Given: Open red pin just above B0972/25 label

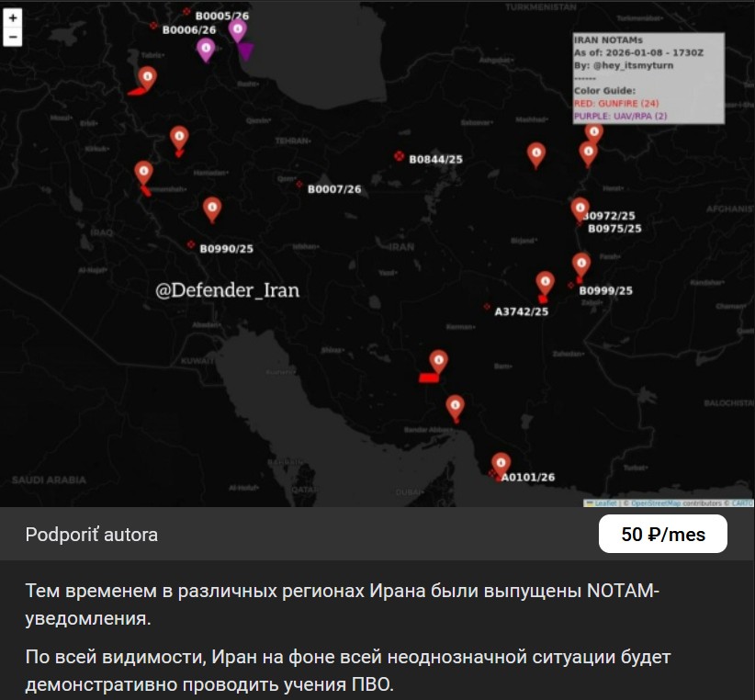Looking at the screenshot, I should click(580, 209).
